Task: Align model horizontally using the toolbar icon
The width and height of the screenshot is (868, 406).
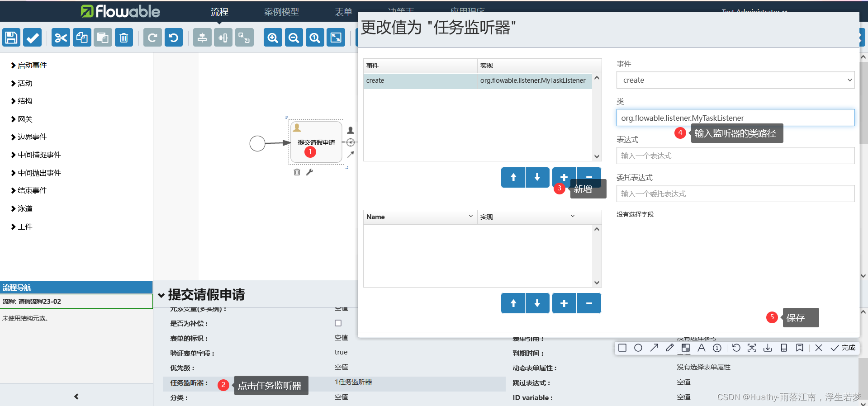Action: [x=223, y=38]
